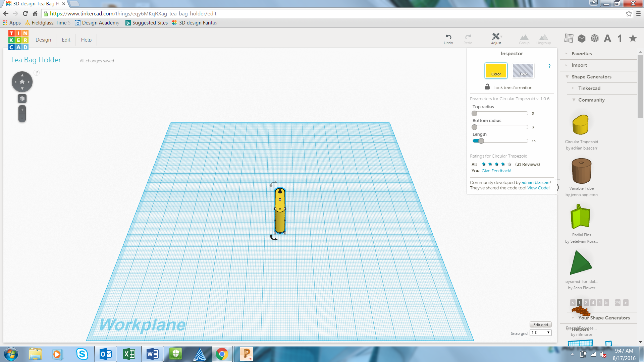Collapse the Shape Generators section
Screen dimensions: 644x362
[591, 77]
